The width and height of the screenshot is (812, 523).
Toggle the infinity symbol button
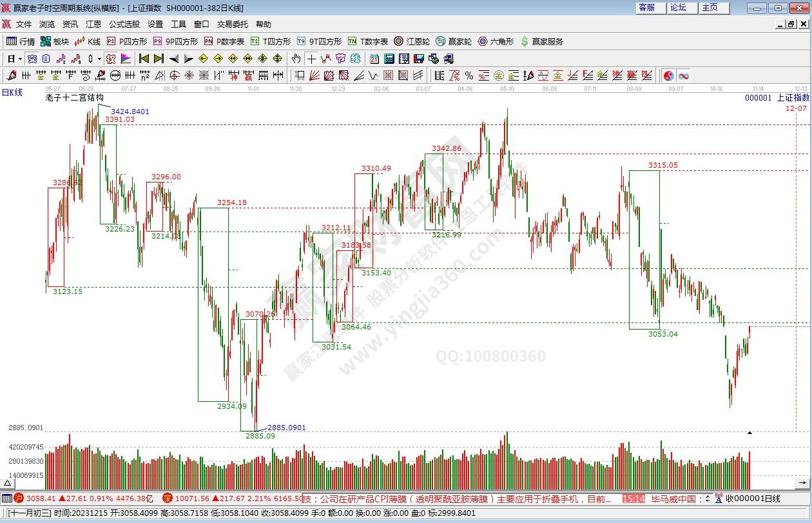(x=683, y=75)
